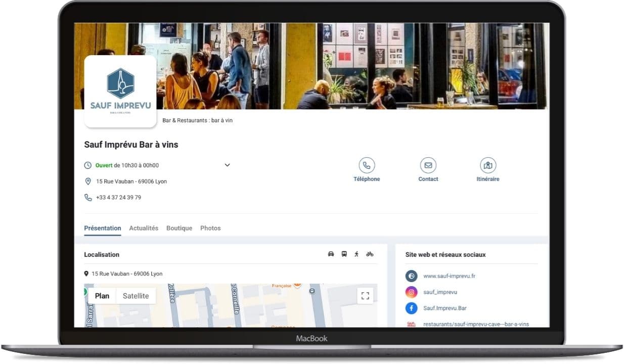Click the Itinéraire map icon
This screenshot has width=624, height=364.
487,165
